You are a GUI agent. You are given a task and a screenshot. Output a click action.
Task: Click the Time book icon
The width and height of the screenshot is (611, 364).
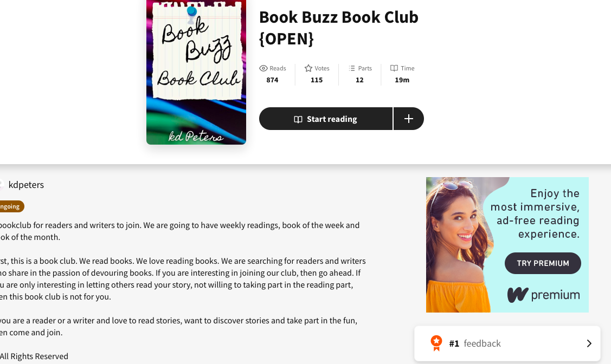tap(394, 68)
